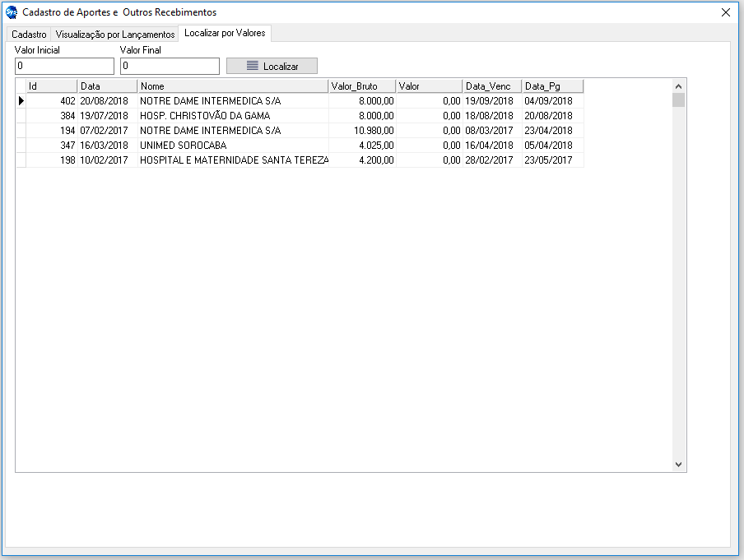
Task: Focus the Valor Final input field
Action: coord(170,66)
